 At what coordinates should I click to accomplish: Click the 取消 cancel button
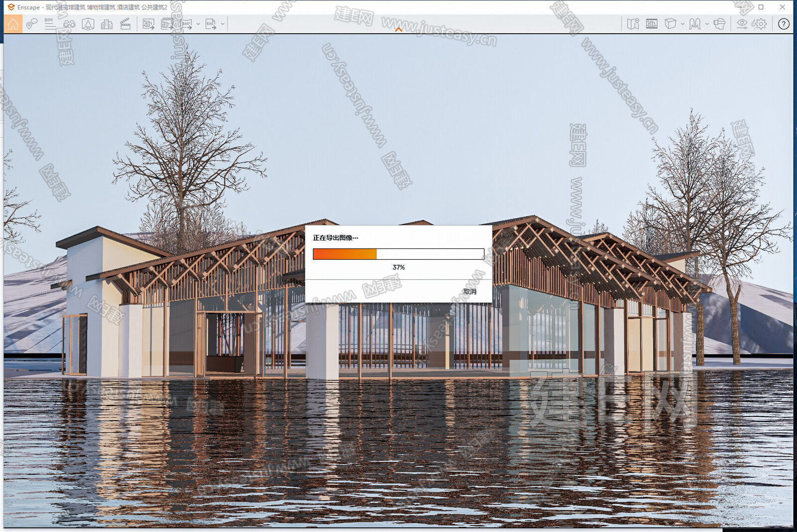[470, 292]
